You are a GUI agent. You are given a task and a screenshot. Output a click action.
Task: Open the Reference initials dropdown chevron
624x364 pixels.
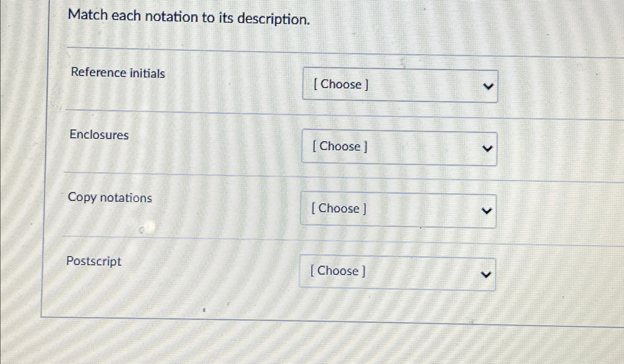point(489,86)
